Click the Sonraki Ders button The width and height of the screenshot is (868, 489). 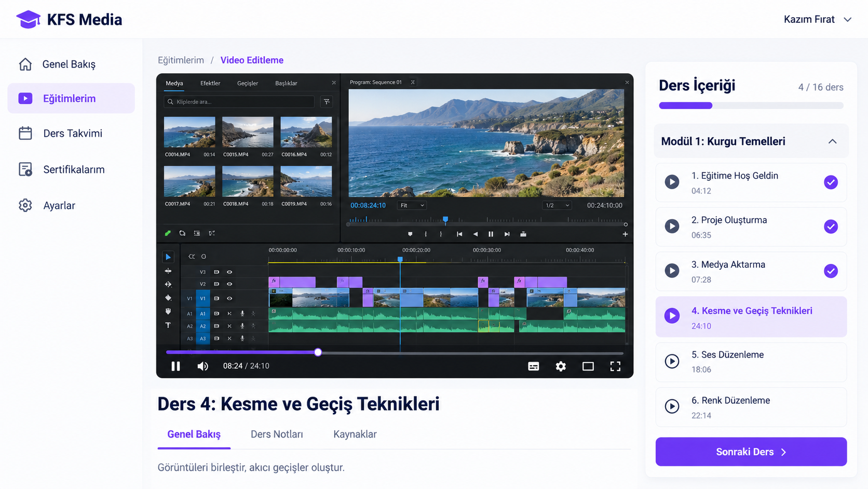pyautogui.click(x=751, y=452)
